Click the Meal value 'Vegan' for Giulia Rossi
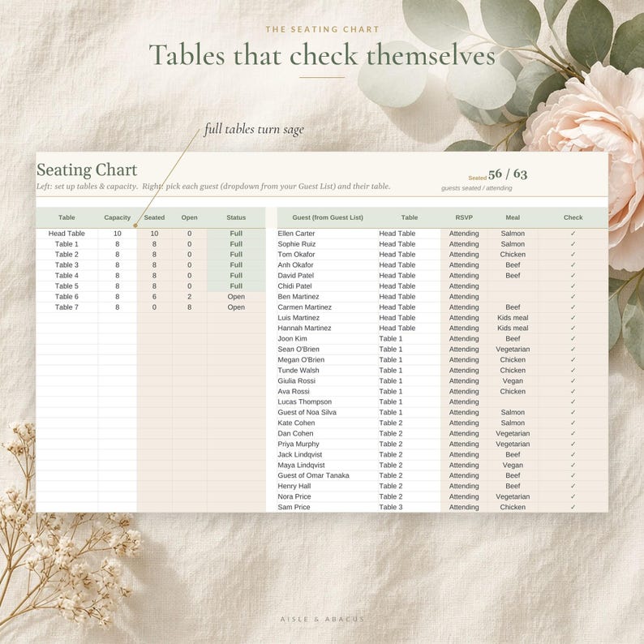 pyautogui.click(x=513, y=380)
